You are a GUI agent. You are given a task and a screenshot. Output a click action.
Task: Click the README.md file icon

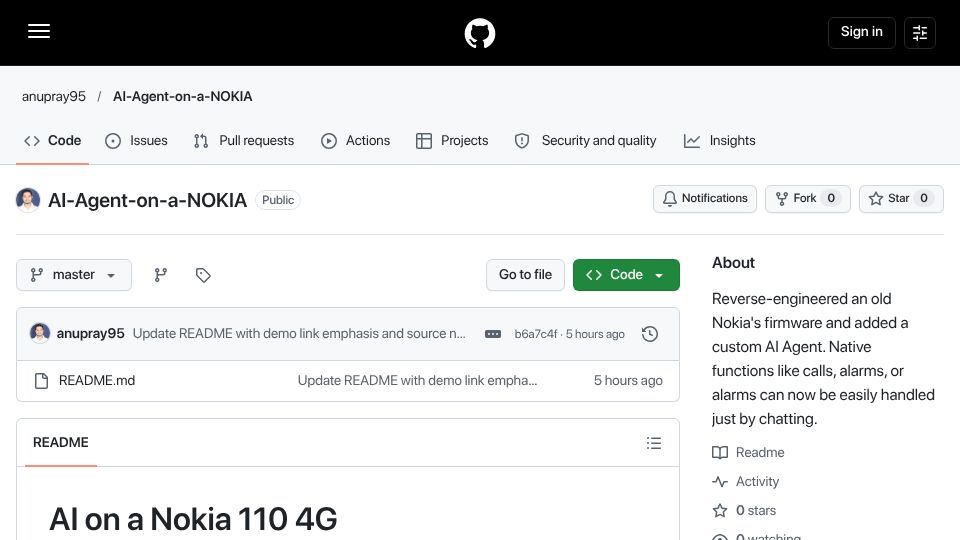click(x=42, y=381)
